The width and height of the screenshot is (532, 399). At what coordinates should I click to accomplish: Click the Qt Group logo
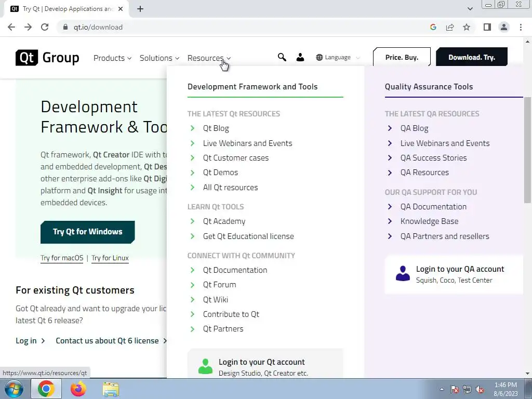coord(47,58)
